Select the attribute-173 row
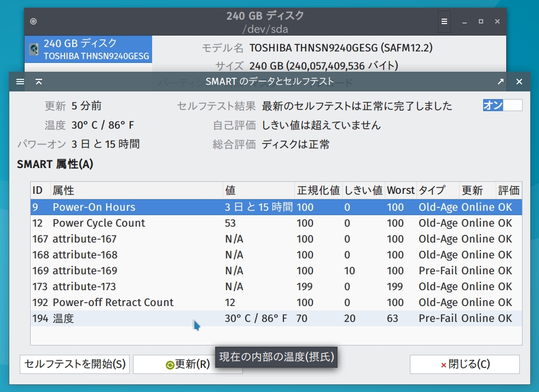 [276, 286]
